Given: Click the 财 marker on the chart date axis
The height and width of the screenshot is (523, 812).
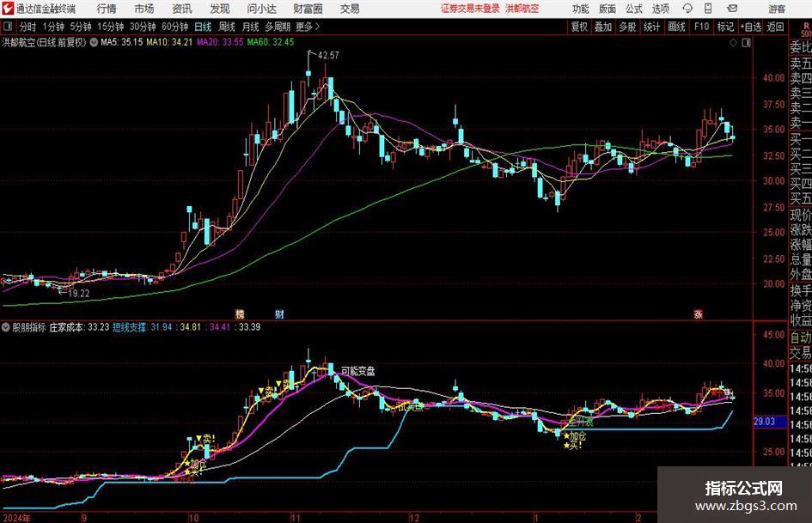Looking at the screenshot, I should [x=279, y=313].
